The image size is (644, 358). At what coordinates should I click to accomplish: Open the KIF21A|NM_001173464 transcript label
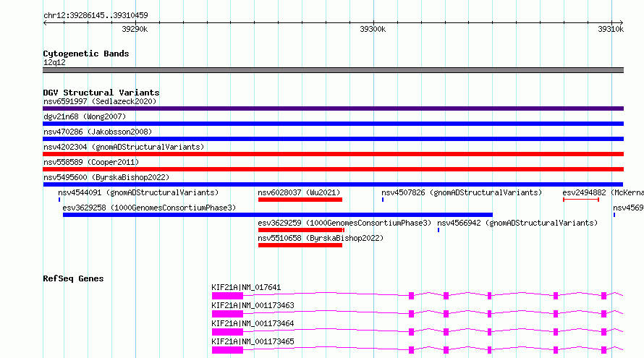253,323
